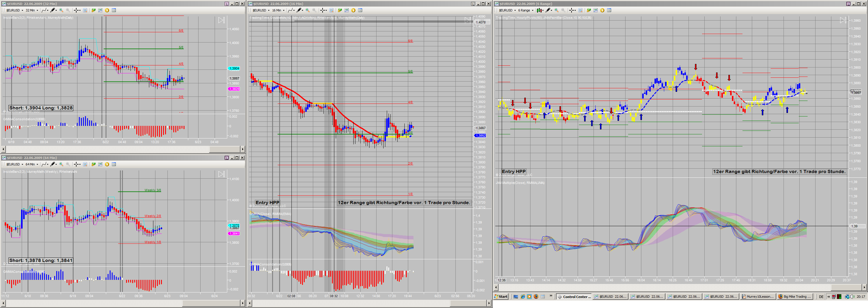This screenshot has height=308, width=868.
Task: Click the 32 Min chart horizontal scrollbar thumb
Action: click(x=224, y=149)
